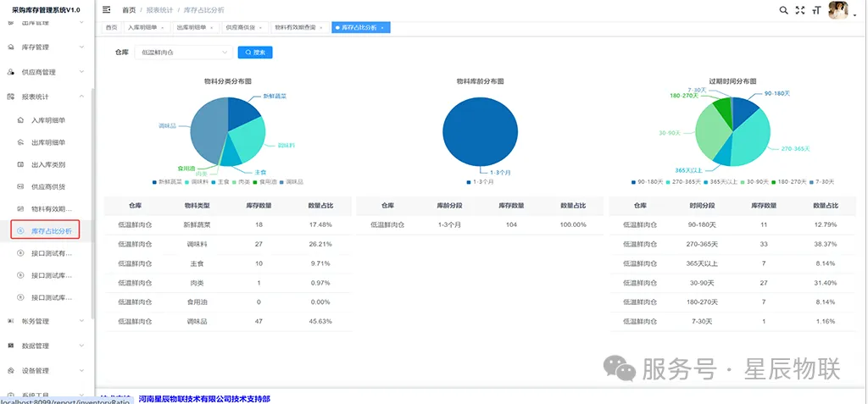
Task: Click the 45.63% cell in 调味品 row
Action: tap(320, 321)
